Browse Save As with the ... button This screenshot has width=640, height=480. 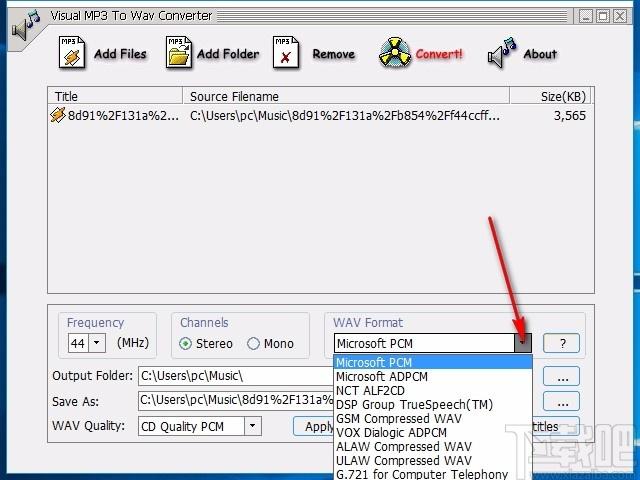coord(561,401)
